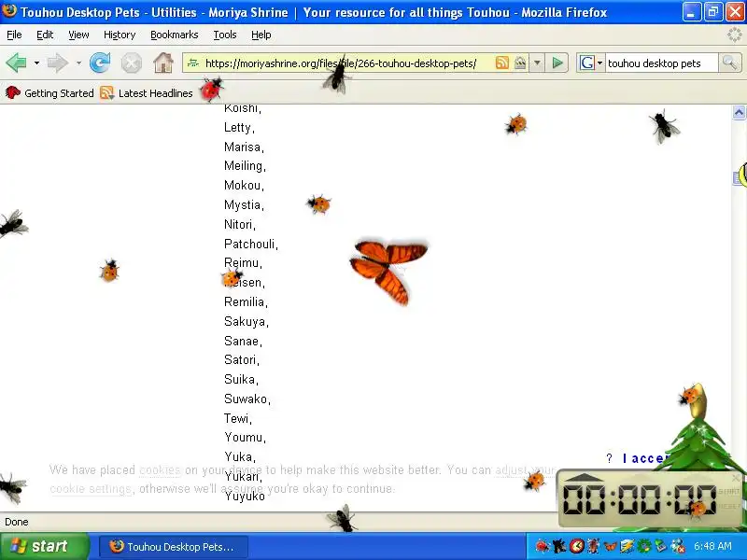Click the Patchouli name in the list
Viewport: 747px width, 560px height.
[251, 244]
